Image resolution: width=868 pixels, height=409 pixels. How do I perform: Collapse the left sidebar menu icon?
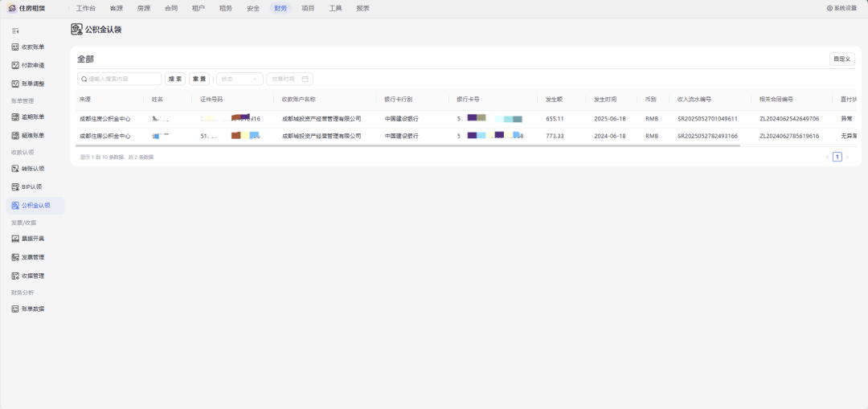pyautogui.click(x=15, y=31)
